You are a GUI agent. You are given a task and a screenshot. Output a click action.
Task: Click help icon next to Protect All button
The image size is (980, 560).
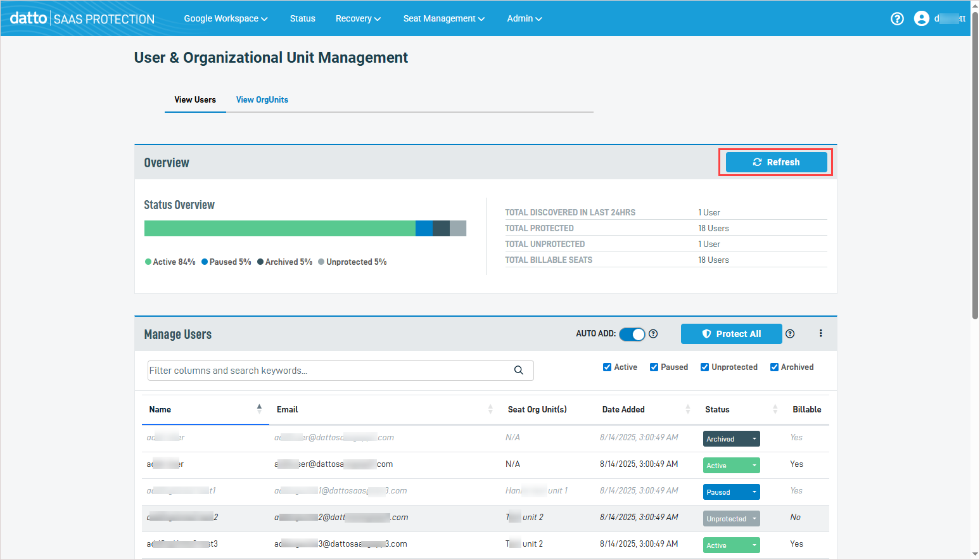point(790,334)
